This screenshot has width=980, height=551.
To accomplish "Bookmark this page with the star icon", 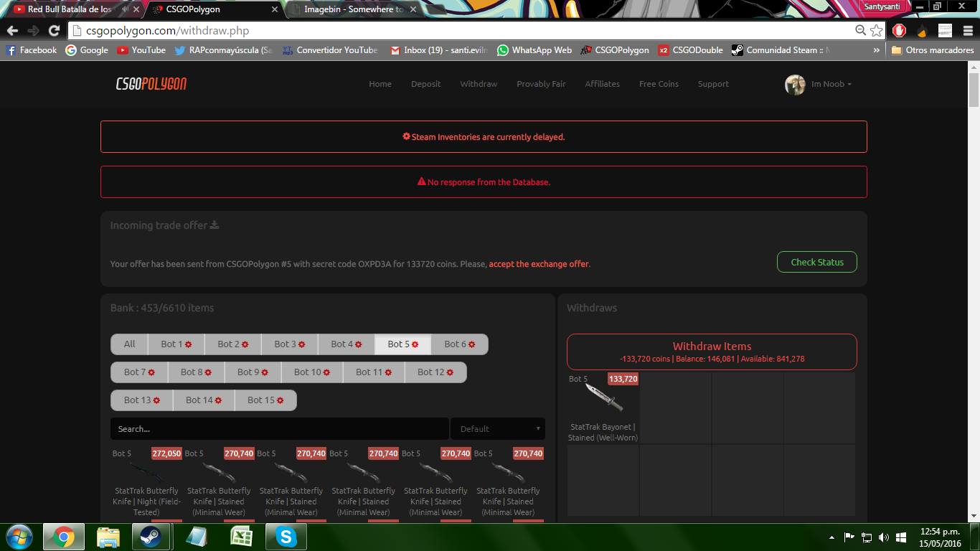I will click(876, 30).
